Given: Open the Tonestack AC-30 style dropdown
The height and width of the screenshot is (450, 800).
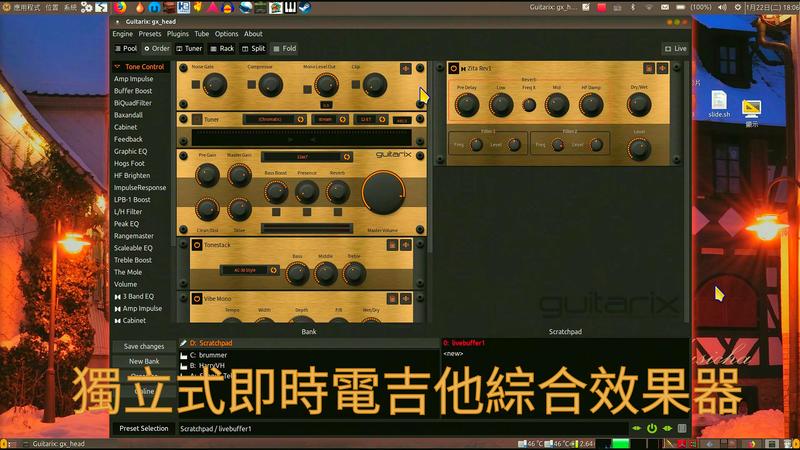Looking at the screenshot, I should (249, 270).
